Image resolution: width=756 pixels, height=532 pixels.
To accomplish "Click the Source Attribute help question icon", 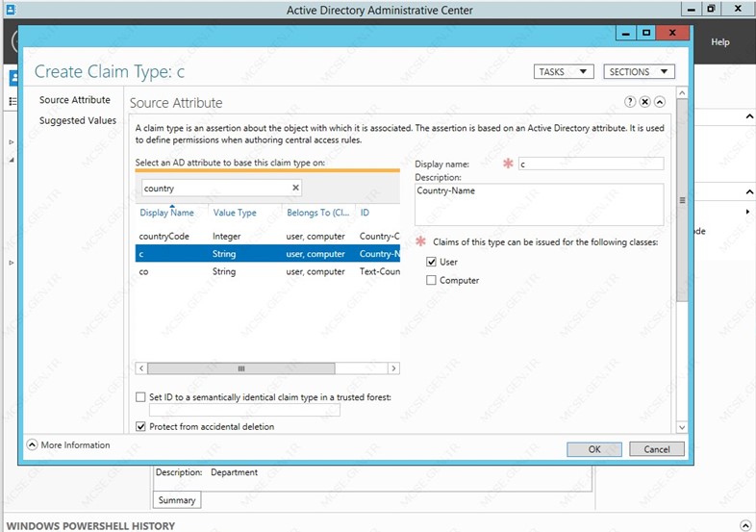I will pos(630,102).
